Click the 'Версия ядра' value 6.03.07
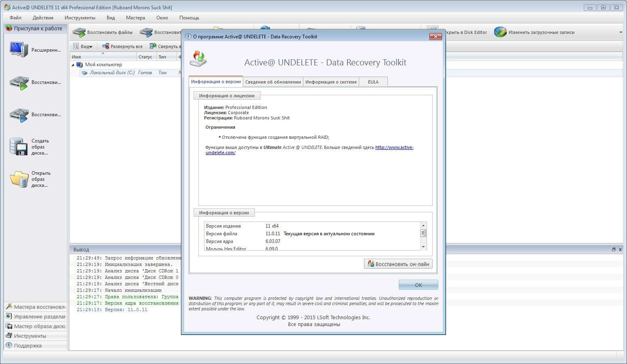Screen dimensions: 627x364 [x=273, y=241]
